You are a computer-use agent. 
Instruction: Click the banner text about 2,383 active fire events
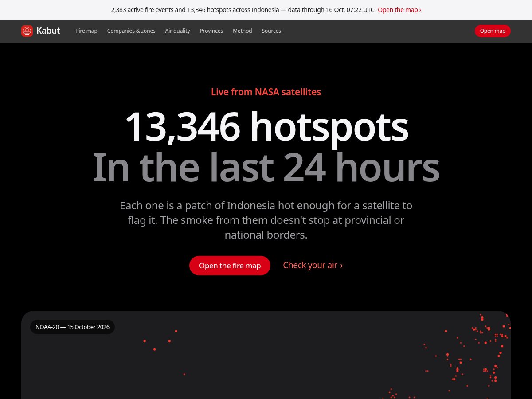coord(243,10)
